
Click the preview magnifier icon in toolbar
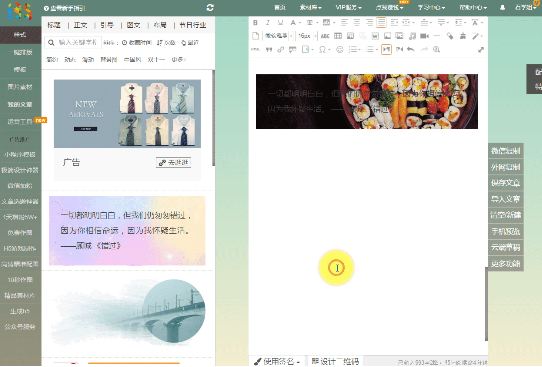tap(437, 49)
